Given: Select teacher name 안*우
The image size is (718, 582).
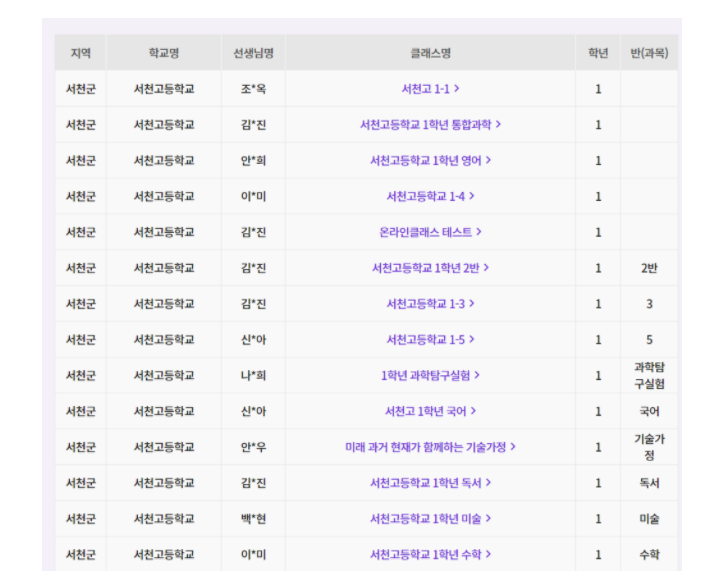Looking at the screenshot, I should [x=253, y=447].
